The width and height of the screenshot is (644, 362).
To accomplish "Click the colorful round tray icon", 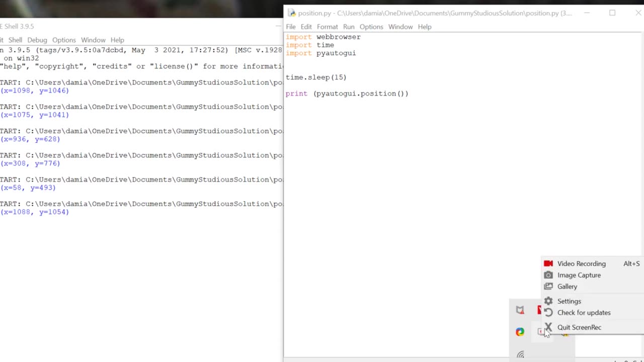I will pyautogui.click(x=520, y=332).
